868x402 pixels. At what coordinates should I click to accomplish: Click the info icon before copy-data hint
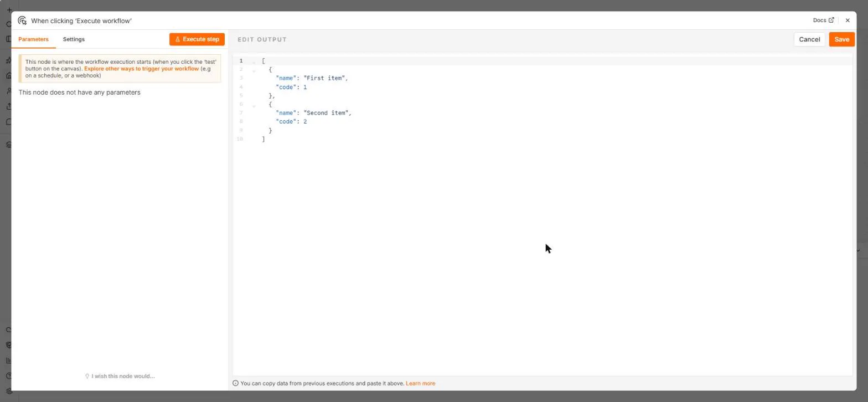tap(235, 383)
